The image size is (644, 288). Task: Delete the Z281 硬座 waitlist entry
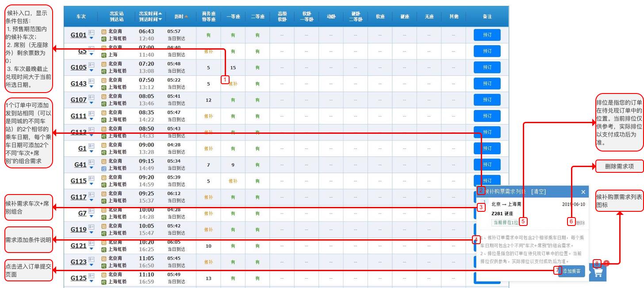coord(580,223)
